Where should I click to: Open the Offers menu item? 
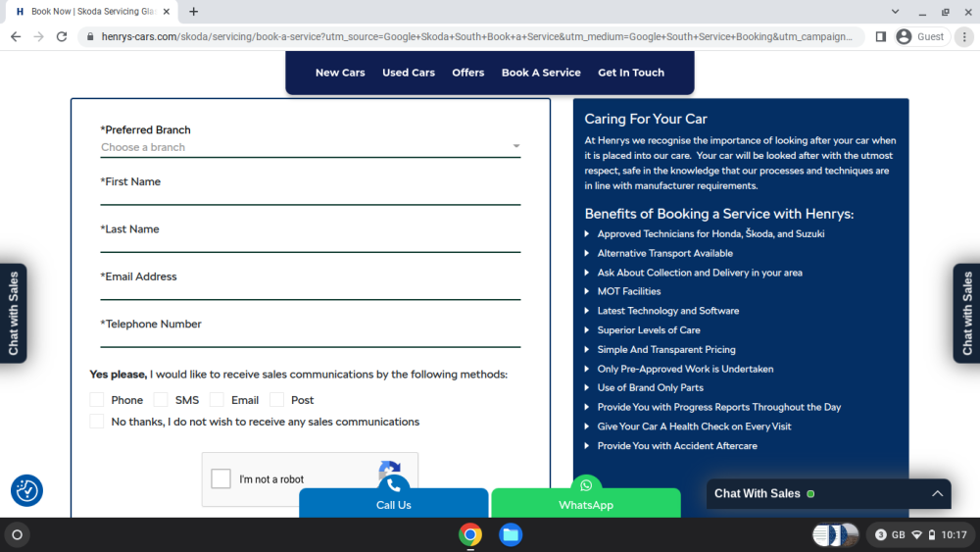[x=468, y=73]
